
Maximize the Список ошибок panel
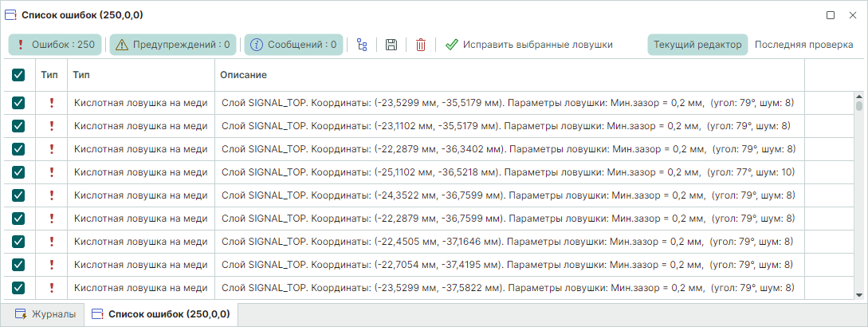coord(831,15)
